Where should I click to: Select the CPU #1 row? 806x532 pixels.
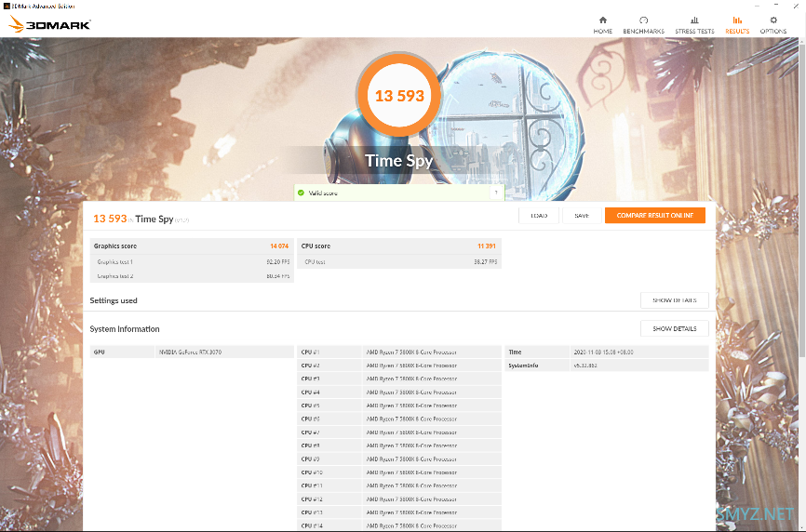tap(399, 352)
